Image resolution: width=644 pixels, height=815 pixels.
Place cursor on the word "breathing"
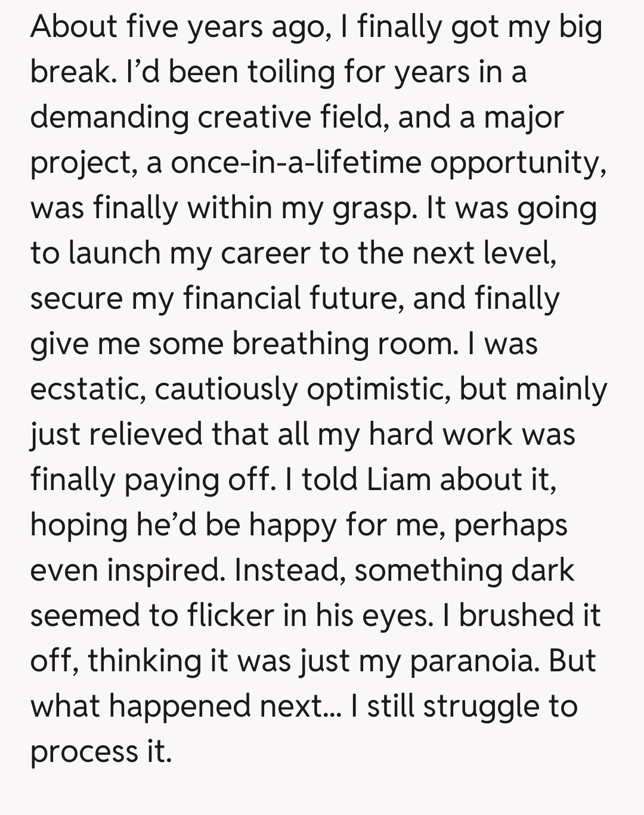[301, 344]
